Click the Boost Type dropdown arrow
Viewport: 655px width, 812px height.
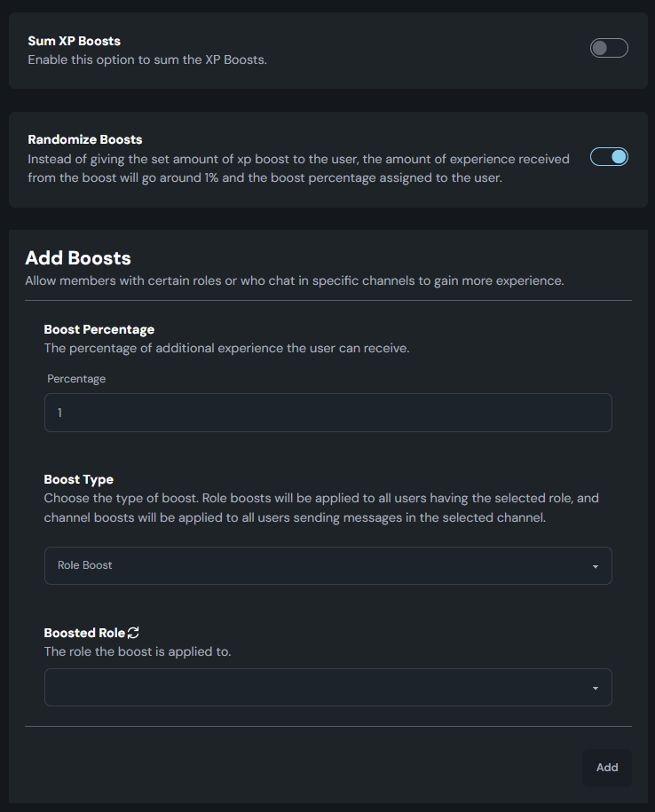pos(596,566)
